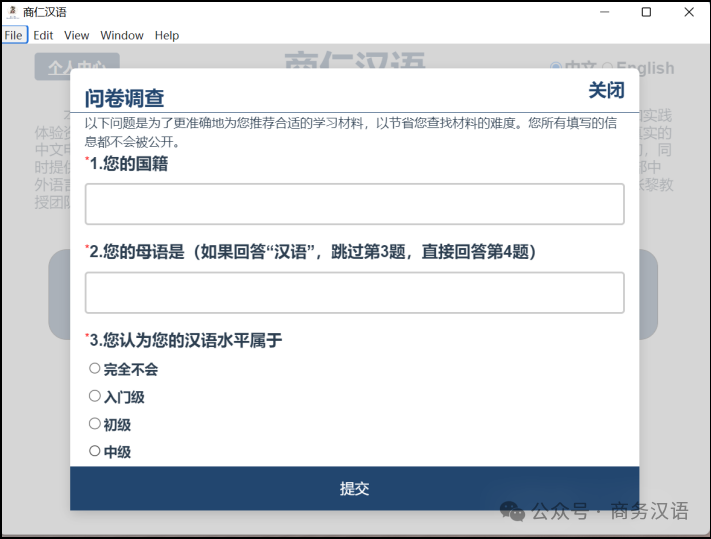Choose 入门级 as Chinese level
The height and width of the screenshot is (539, 711).
95,397
